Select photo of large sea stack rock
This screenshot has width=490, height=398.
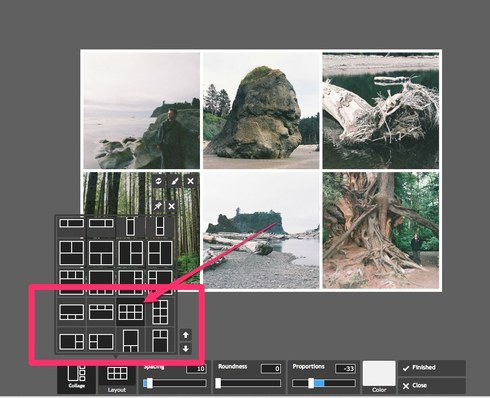261,111
